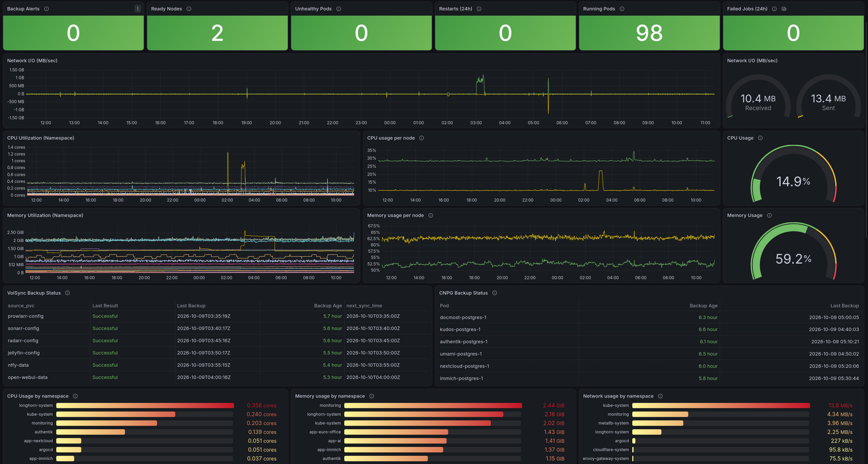
Task: Click the CPU Utilization (Namespace) panel title
Action: click(x=40, y=138)
